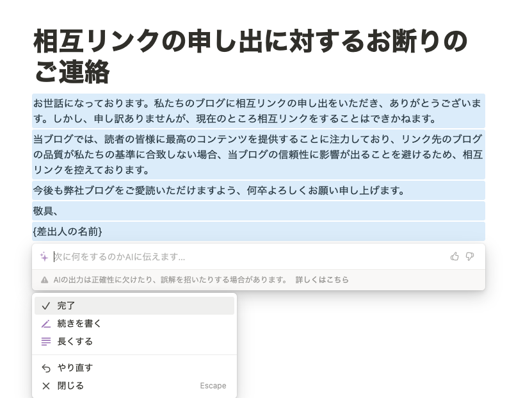Click the warning triangle icon

[x=44, y=280]
